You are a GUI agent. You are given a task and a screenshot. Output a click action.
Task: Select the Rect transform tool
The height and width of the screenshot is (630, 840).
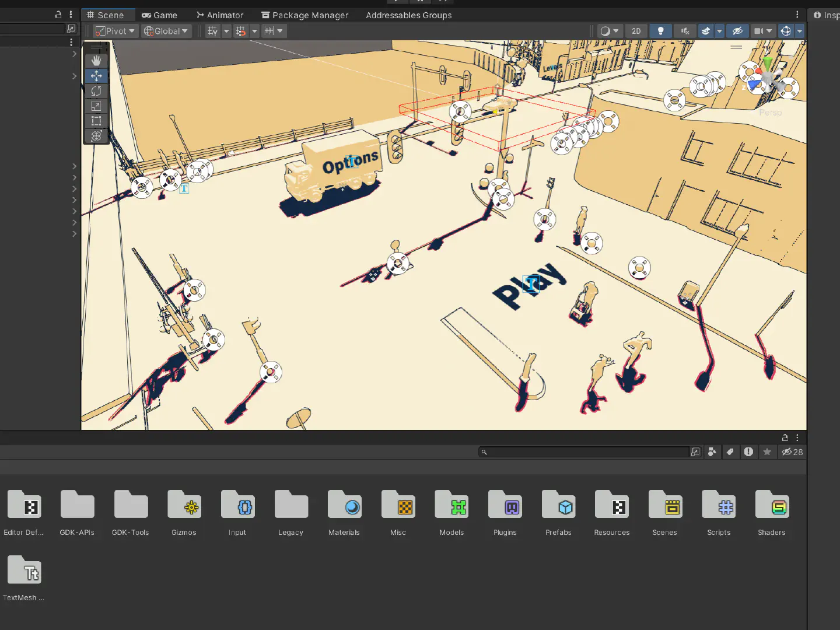(96, 121)
